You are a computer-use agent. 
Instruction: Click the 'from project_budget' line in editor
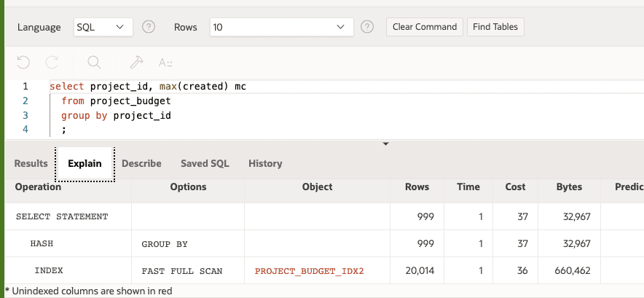tap(116, 101)
